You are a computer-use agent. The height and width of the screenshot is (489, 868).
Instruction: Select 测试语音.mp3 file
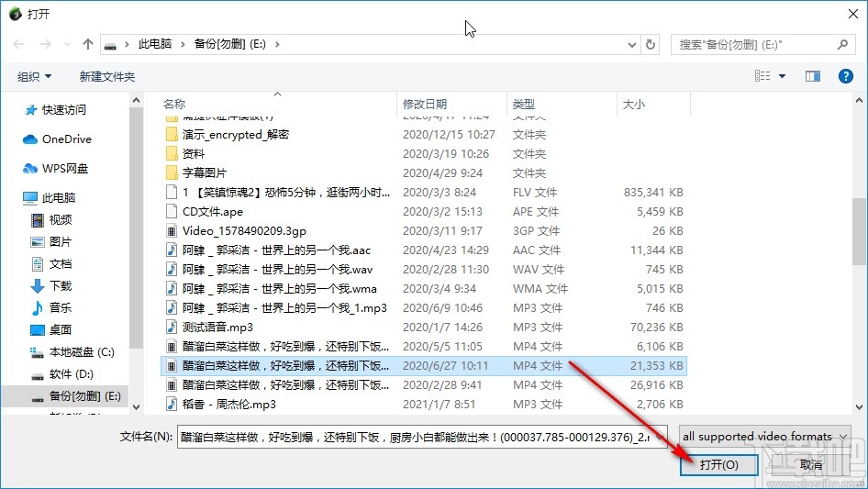[x=424, y=328]
